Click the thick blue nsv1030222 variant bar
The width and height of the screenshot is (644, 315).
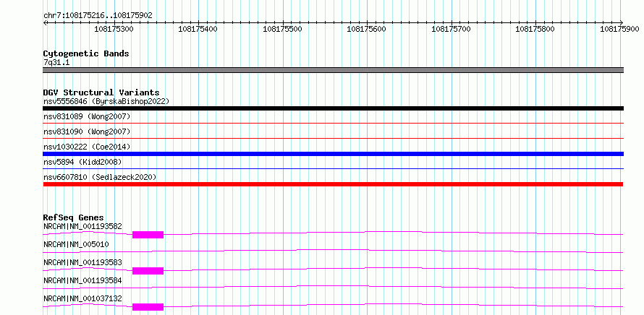pos(333,154)
